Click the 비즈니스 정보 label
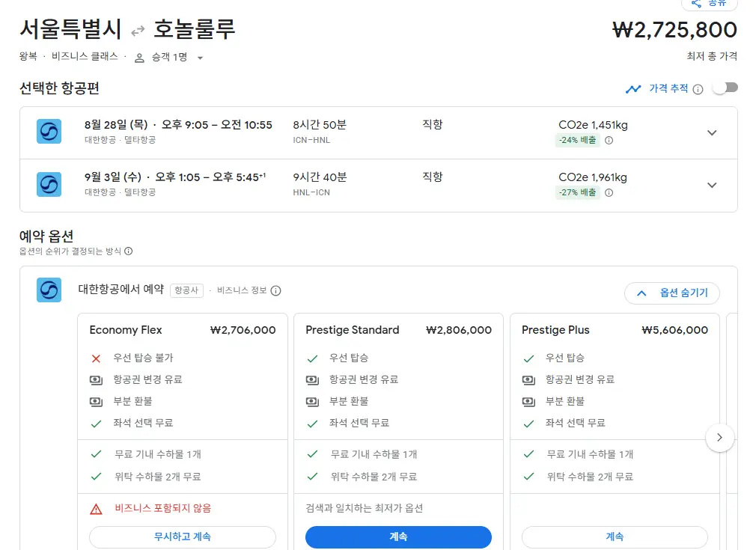The width and height of the screenshot is (756, 550). 242,290
